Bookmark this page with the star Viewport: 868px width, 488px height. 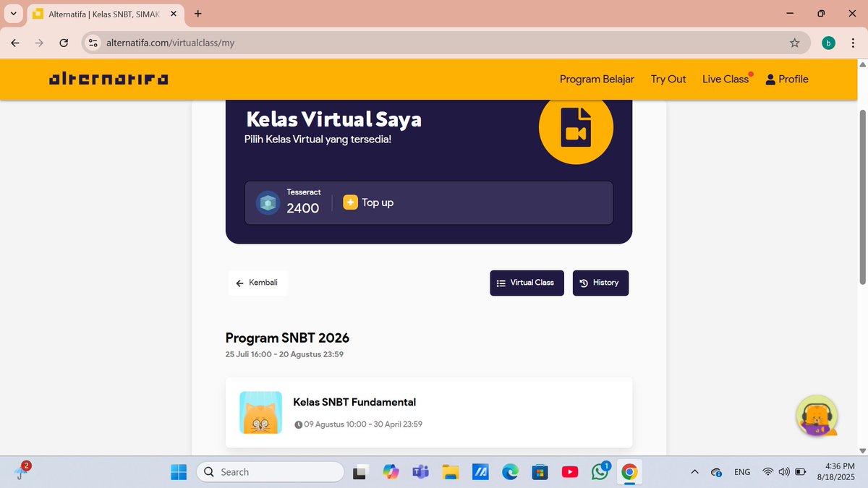[x=794, y=43]
